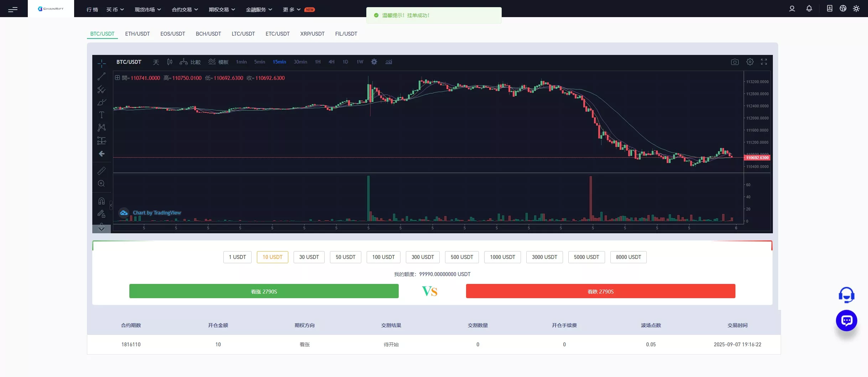This screenshot has width=868, height=377.
Task: Open the customer service headset icon
Action: (847, 295)
